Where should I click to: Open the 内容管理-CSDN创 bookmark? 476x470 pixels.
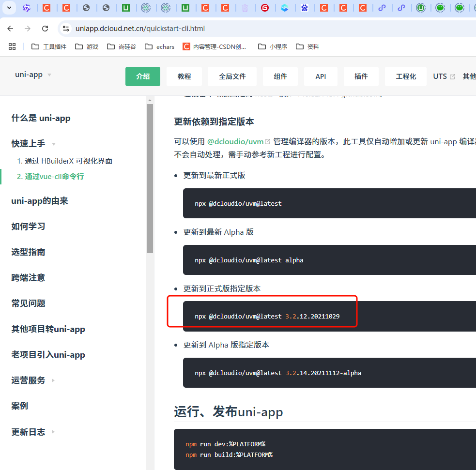coord(215,46)
